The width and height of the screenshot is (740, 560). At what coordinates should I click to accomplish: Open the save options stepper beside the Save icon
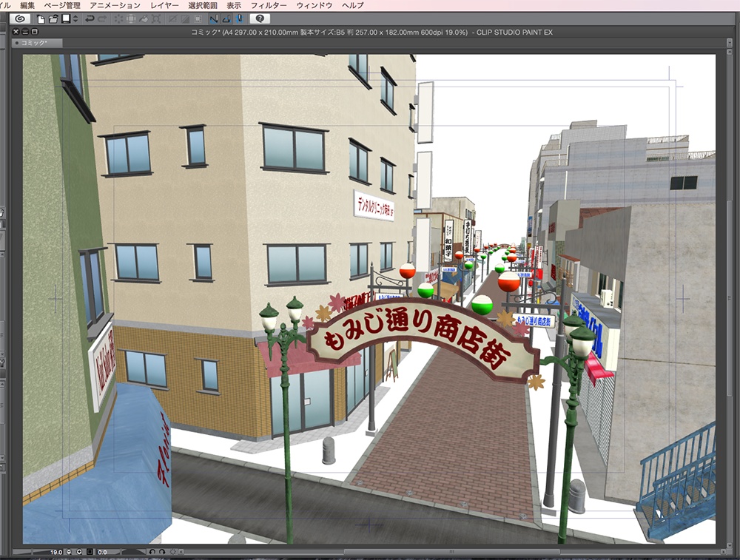click(76, 21)
